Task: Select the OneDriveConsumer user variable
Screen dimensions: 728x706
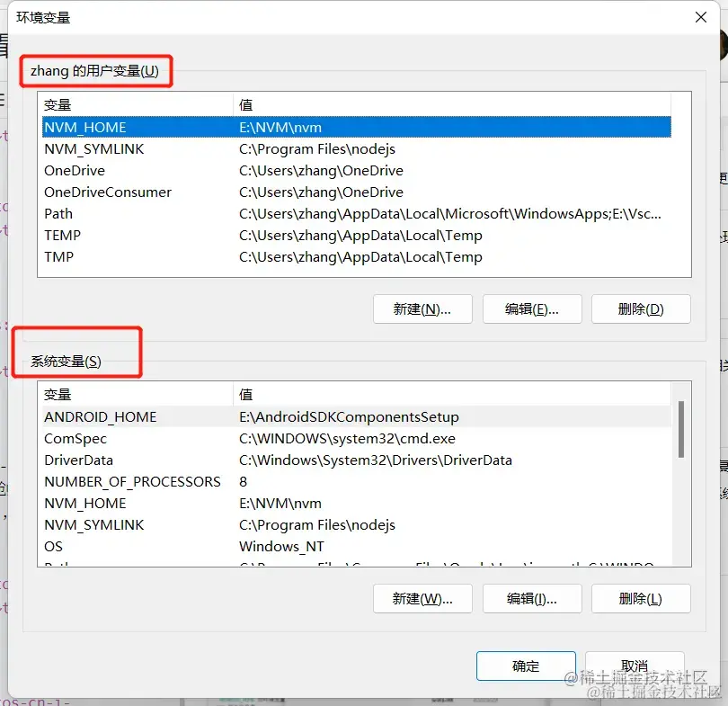Action: pyautogui.click(x=357, y=192)
